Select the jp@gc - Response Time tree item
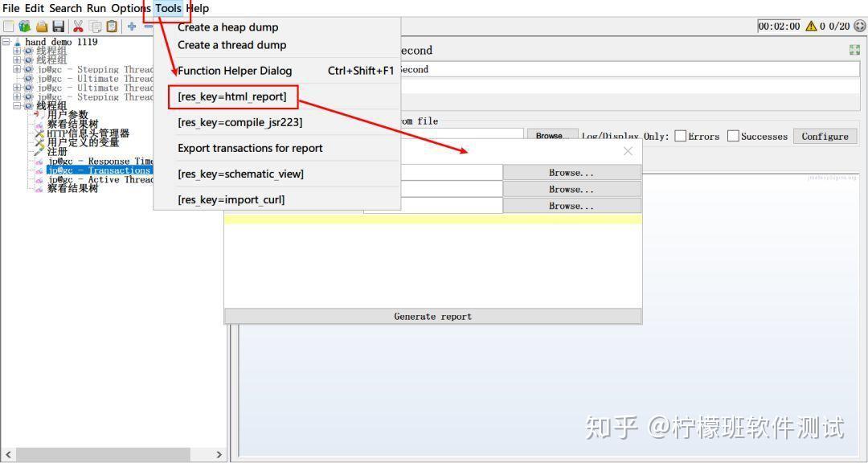This screenshot has width=868, height=463. 96,161
